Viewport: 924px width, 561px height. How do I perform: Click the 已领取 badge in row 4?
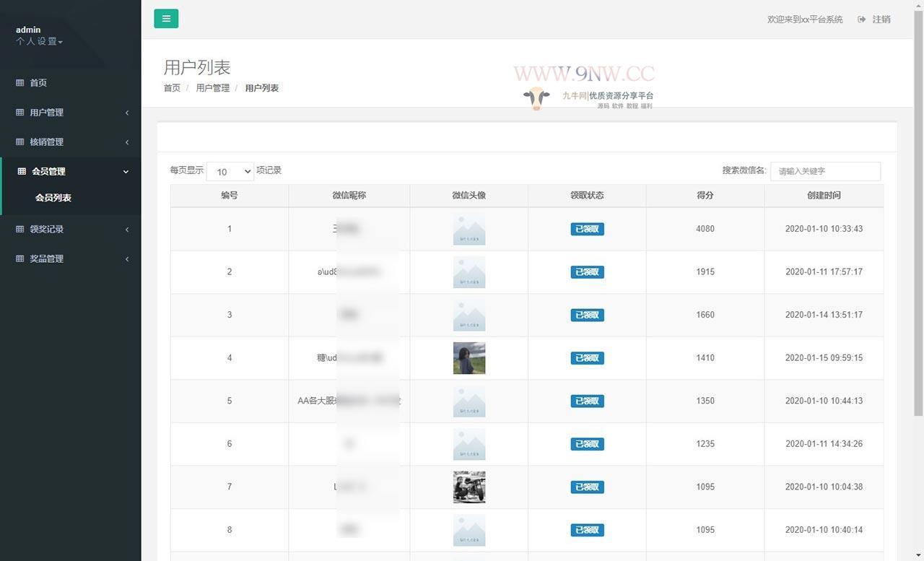(x=587, y=358)
